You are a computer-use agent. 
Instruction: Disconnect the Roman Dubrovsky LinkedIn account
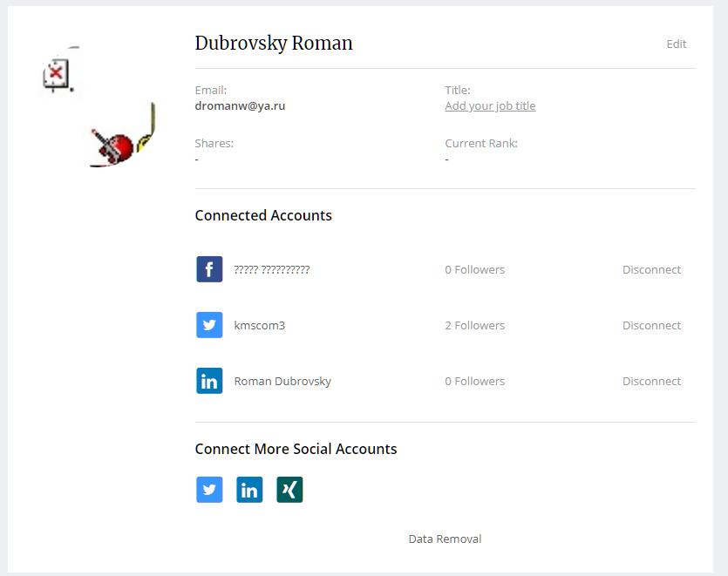pyautogui.click(x=651, y=381)
